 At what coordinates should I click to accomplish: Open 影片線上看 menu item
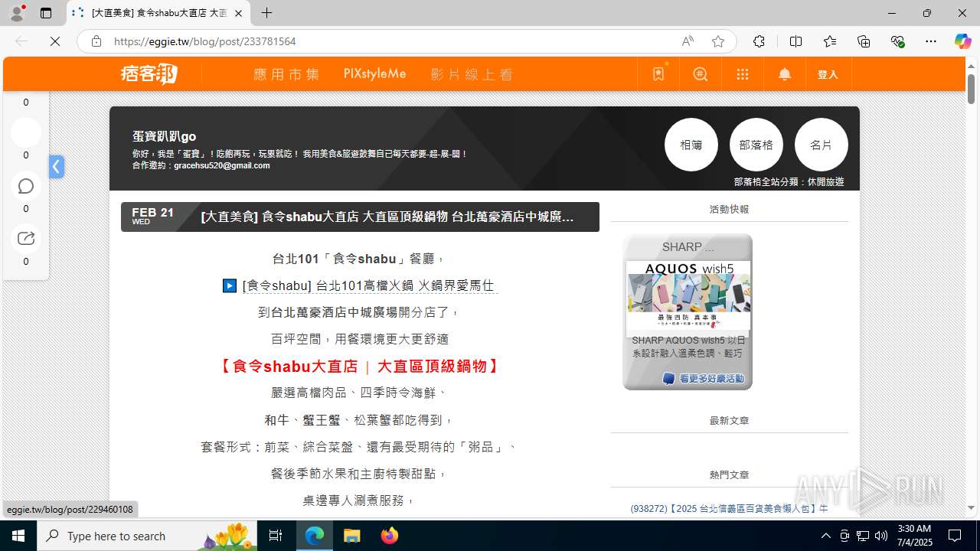[472, 74]
